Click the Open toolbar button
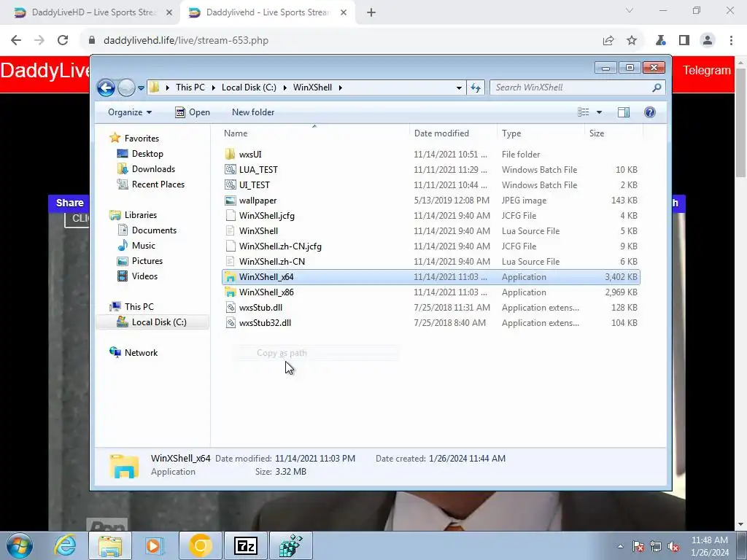The height and width of the screenshot is (560, 747). pyautogui.click(x=193, y=112)
